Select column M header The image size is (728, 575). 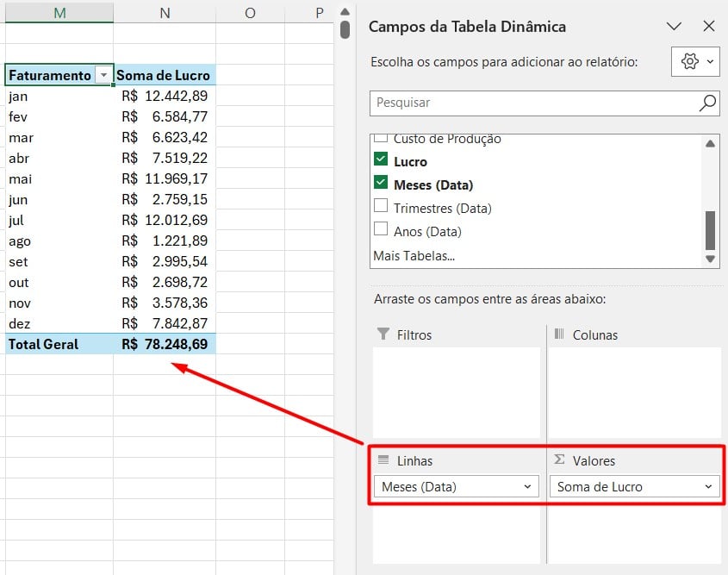tap(59, 13)
